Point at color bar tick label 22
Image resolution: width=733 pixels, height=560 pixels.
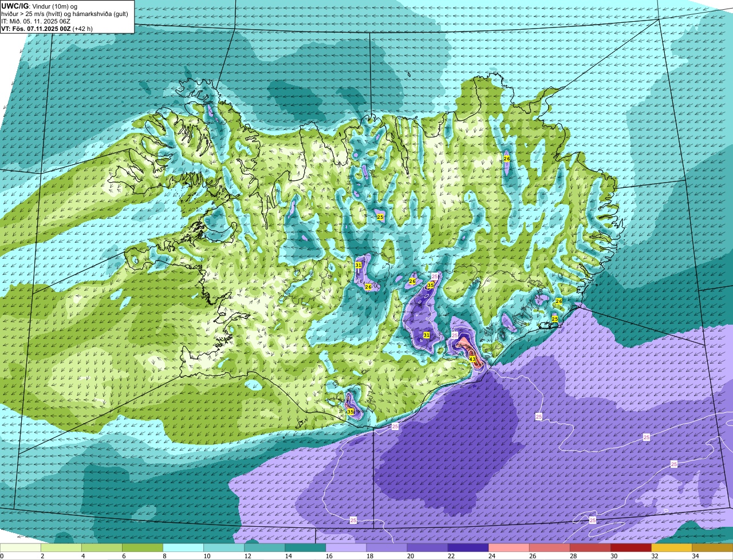tap(450, 556)
